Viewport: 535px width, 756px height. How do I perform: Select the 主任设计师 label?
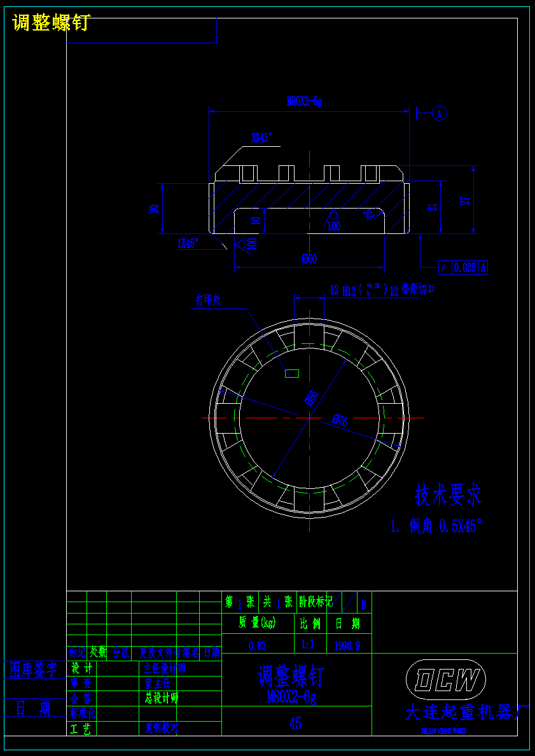[165, 668]
